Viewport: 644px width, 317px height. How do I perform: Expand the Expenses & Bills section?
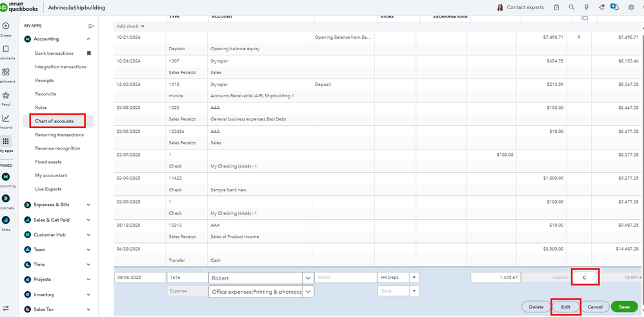coord(88,205)
